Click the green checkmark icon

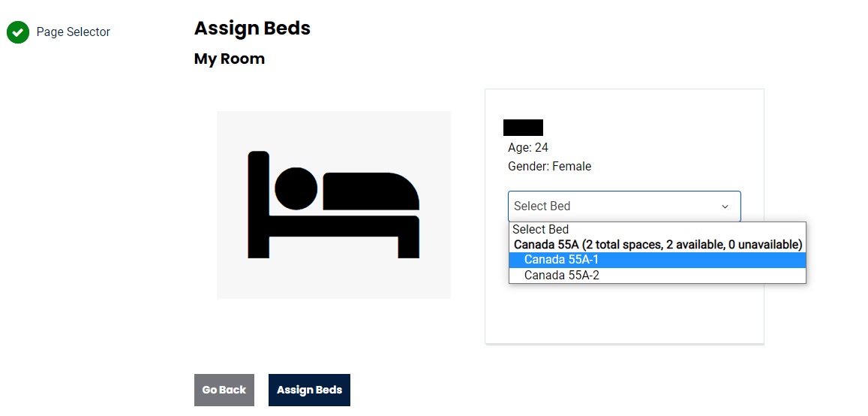point(18,32)
